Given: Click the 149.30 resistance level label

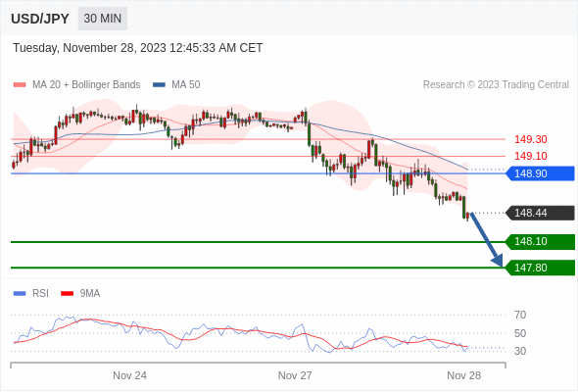Looking at the screenshot, I should coord(530,139).
